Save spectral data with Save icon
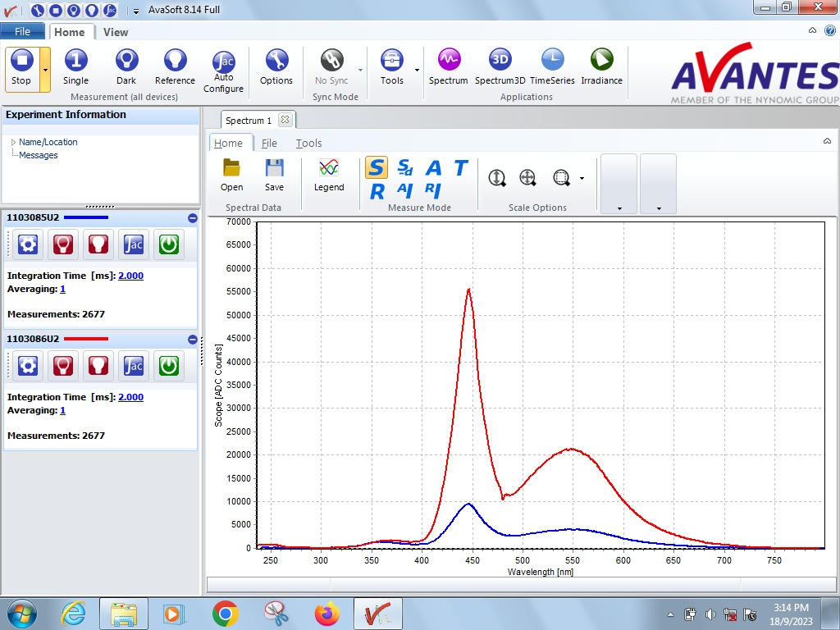Viewport: 840px width, 630px height. tap(274, 168)
